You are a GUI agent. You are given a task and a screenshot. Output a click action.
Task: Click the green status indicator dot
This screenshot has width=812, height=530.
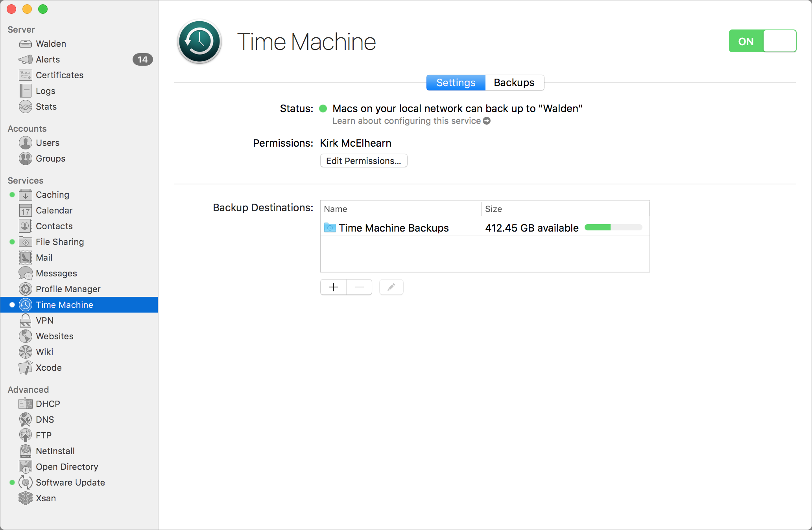click(x=323, y=109)
